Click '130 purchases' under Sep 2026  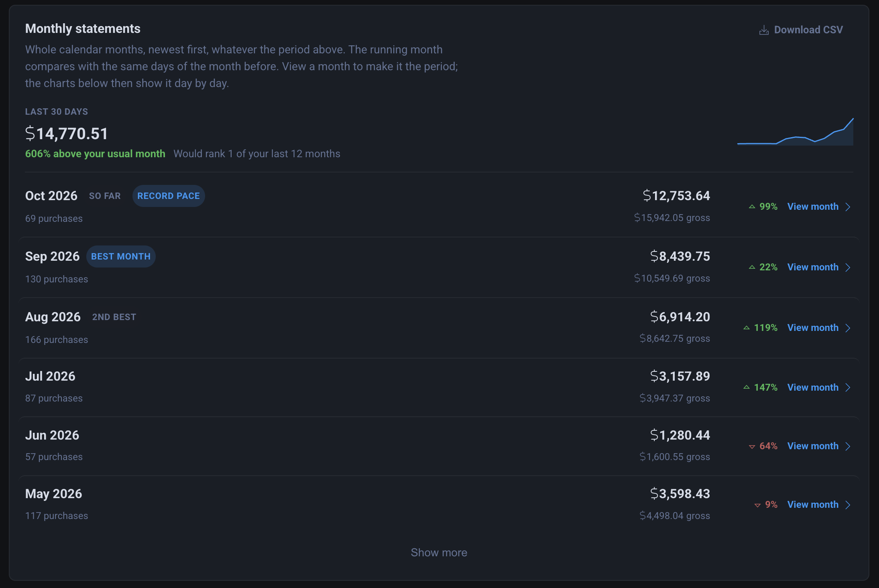click(x=57, y=279)
